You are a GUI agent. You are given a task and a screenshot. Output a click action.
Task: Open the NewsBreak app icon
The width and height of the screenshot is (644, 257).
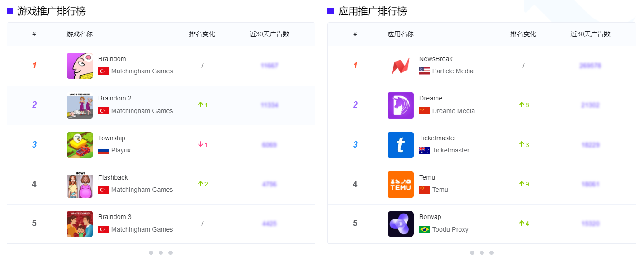click(x=401, y=66)
